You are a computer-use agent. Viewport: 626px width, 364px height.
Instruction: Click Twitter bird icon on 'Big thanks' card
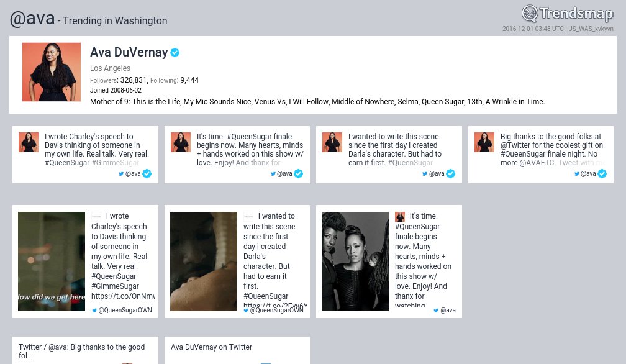coord(577,174)
